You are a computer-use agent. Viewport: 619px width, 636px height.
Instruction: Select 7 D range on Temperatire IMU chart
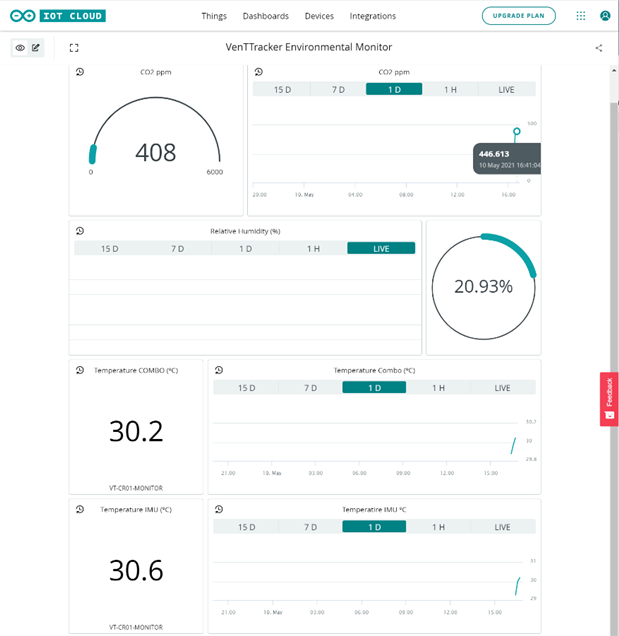[310, 527]
